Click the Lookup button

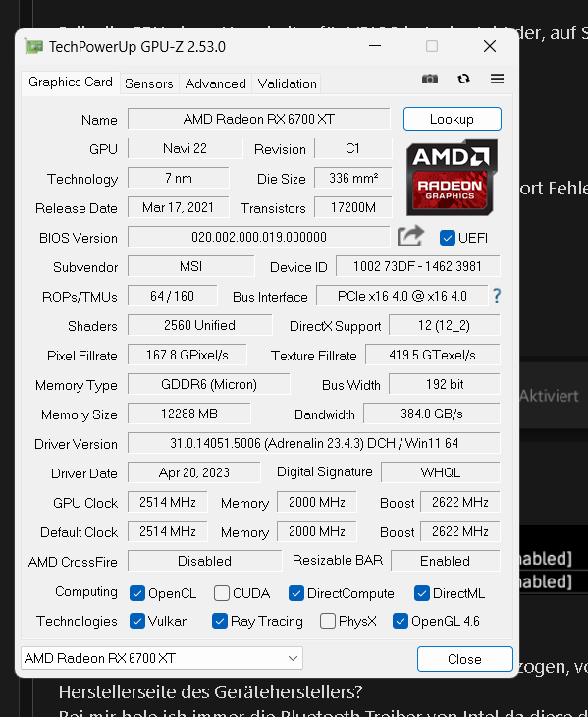[452, 119]
